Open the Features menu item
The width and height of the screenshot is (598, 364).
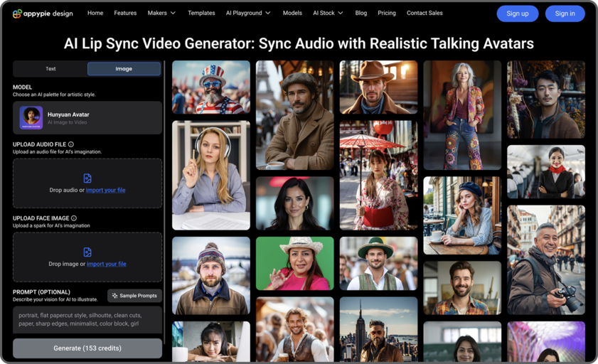[x=125, y=13]
